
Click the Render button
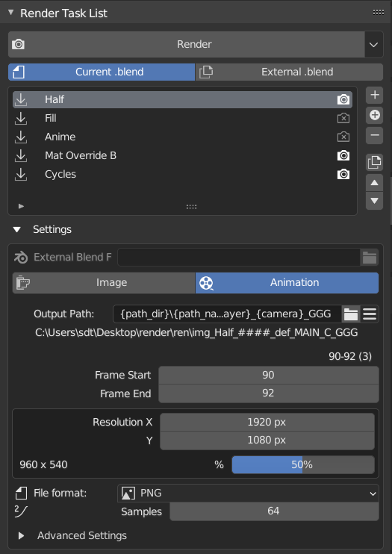186,45
